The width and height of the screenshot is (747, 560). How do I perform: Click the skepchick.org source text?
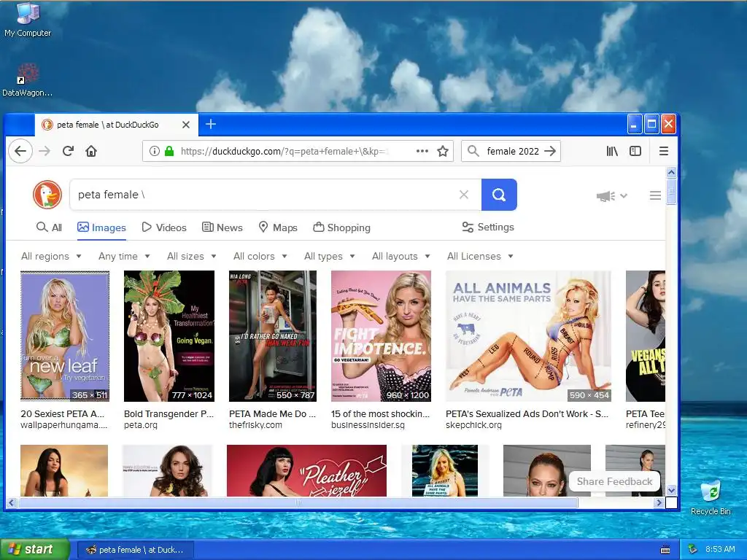pyautogui.click(x=473, y=425)
